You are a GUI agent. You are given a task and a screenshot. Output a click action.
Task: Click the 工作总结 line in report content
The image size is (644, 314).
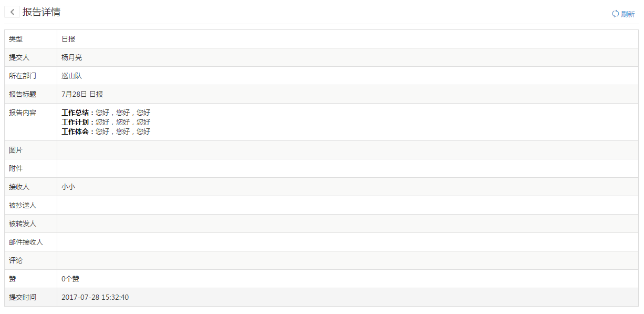click(x=106, y=113)
